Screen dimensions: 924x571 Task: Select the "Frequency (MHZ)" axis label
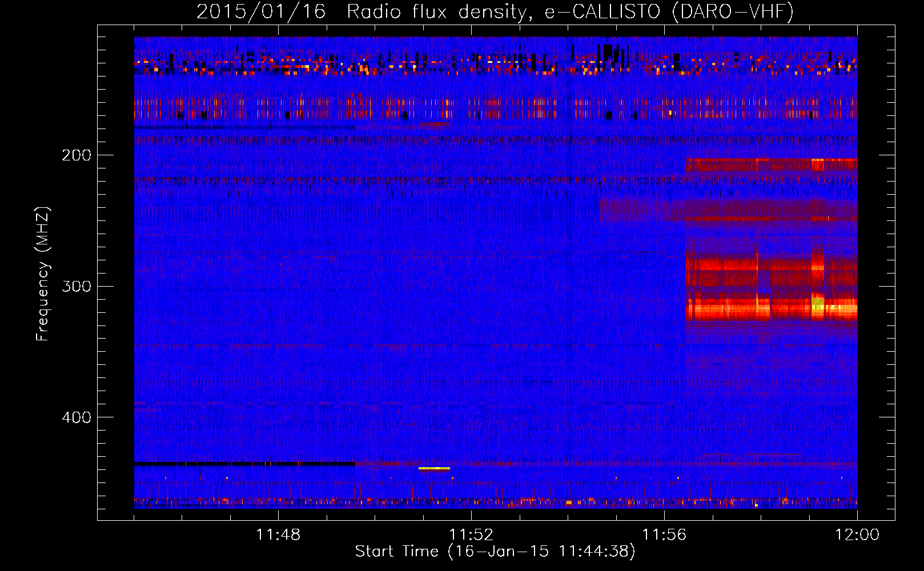coord(43,274)
